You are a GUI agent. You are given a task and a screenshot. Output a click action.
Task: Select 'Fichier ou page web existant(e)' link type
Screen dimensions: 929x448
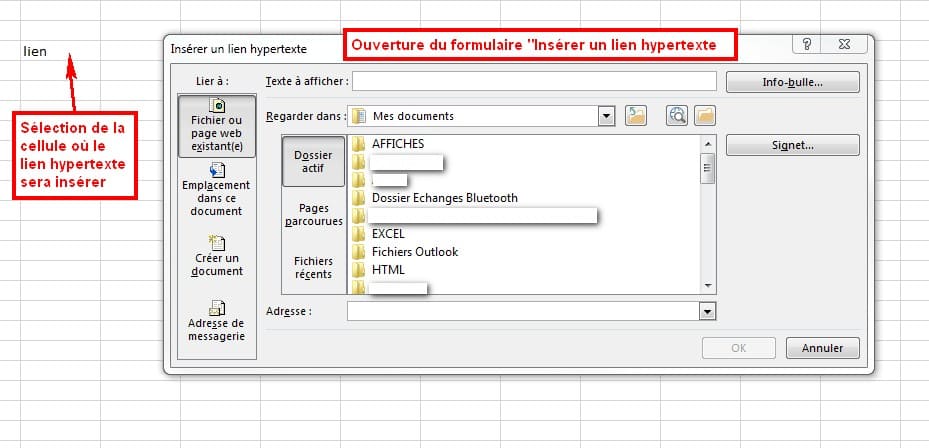point(216,124)
